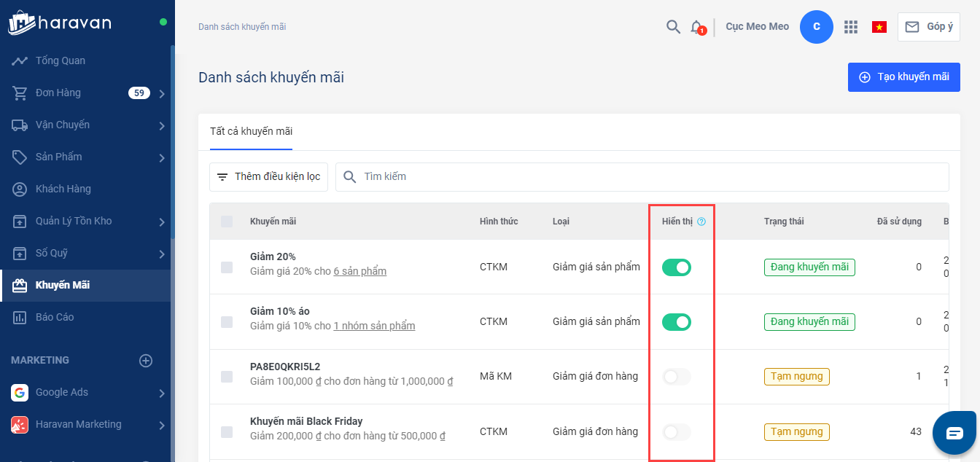Image resolution: width=980 pixels, height=462 pixels.
Task: Expand Google Ads submenu arrow
Action: click(x=161, y=394)
